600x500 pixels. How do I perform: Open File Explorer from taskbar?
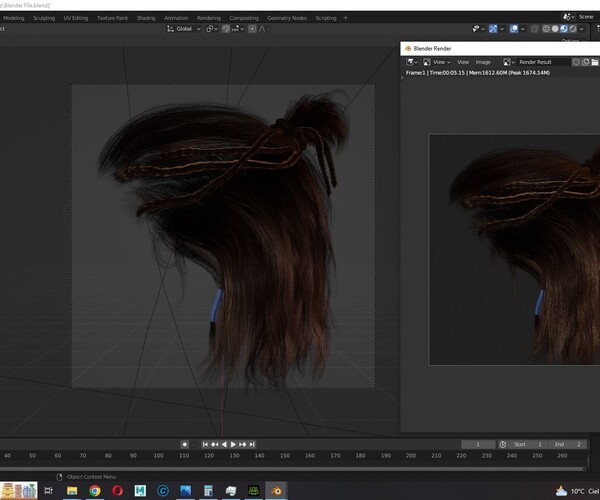[72, 490]
